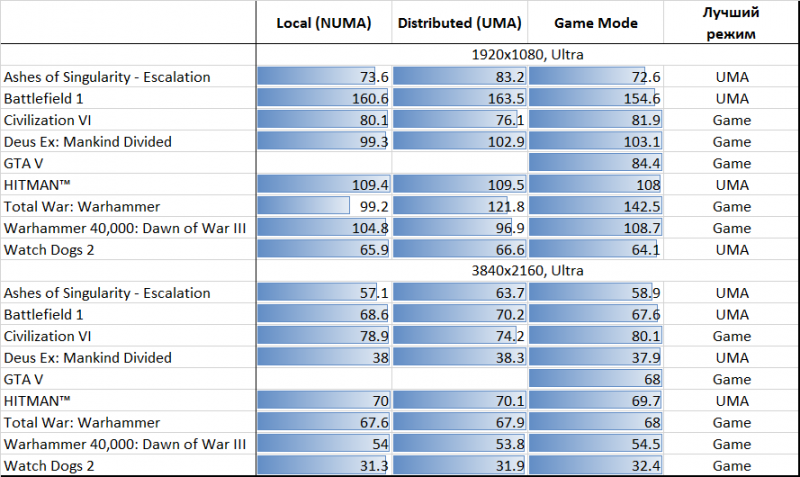Select the cell with value 69.7

click(595, 400)
